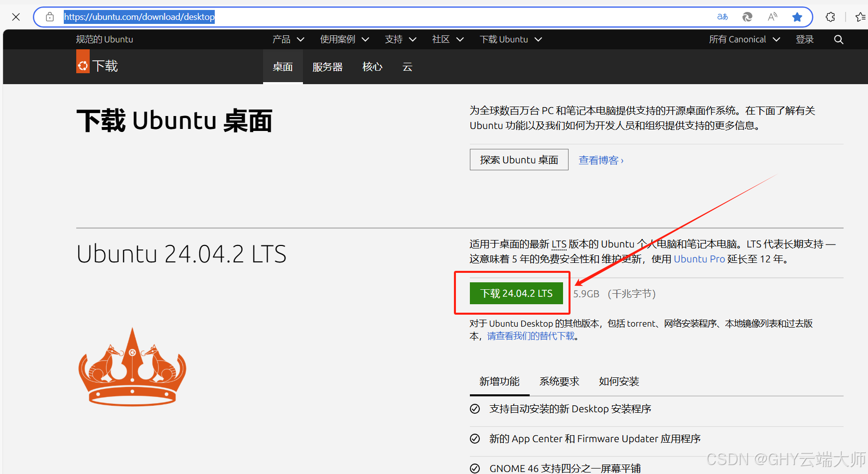Open the favorites list icon
Screen dimensions: 868x474
coord(861,17)
